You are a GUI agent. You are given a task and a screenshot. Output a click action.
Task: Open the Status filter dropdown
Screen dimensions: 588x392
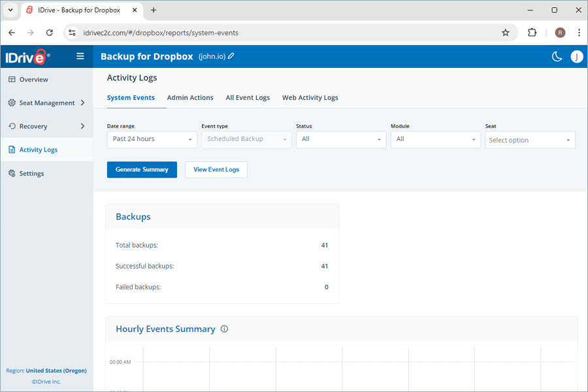341,139
